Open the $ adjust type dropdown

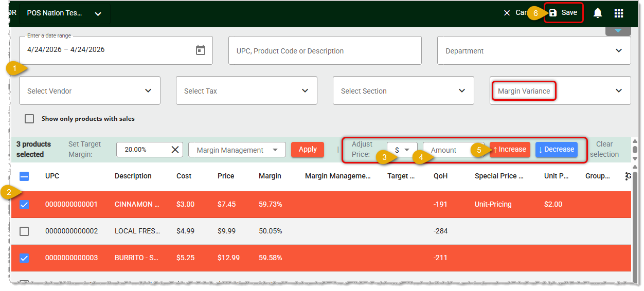click(x=402, y=150)
